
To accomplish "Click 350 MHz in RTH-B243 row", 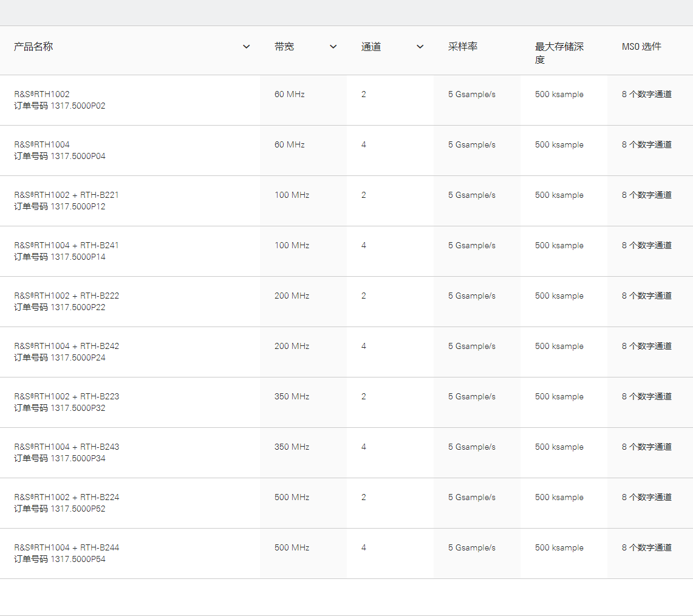I will point(292,447).
